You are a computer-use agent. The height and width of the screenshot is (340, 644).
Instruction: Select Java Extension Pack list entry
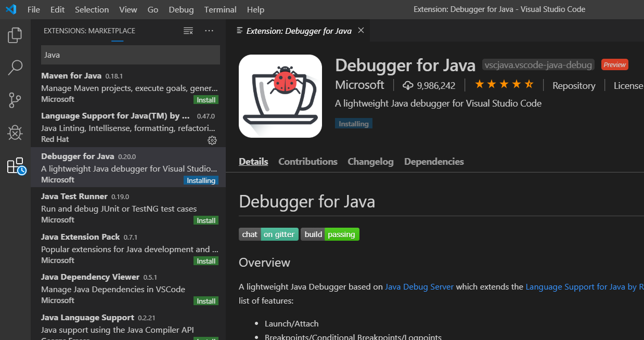click(x=128, y=248)
